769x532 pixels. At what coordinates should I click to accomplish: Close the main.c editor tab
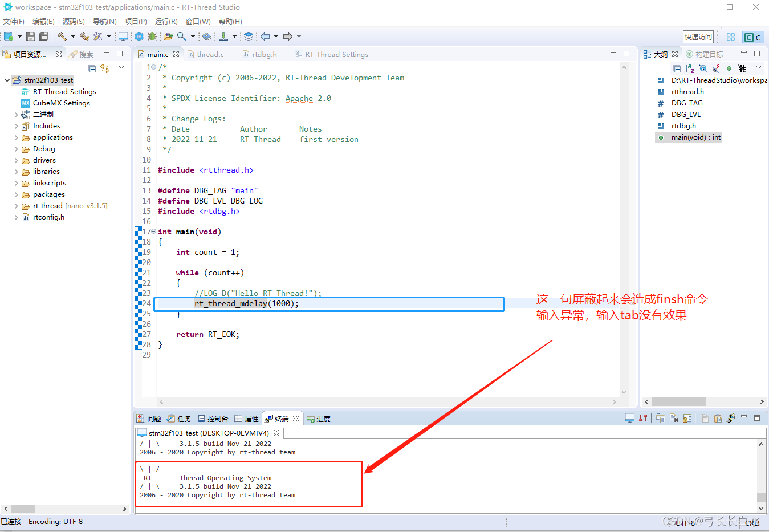[176, 54]
